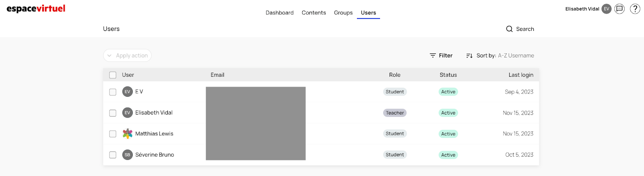Click Matthias Lewis's colorful avatar
644x176 pixels.
(x=128, y=134)
